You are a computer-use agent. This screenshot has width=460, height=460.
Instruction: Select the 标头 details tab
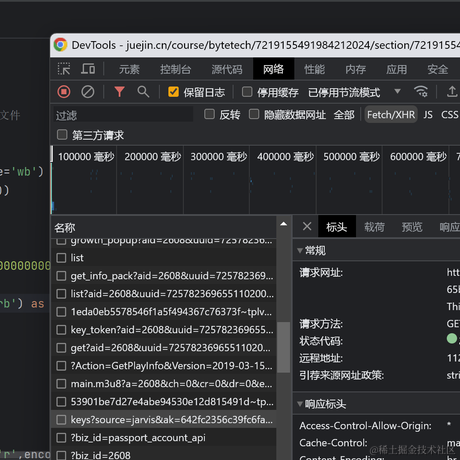[x=337, y=227]
